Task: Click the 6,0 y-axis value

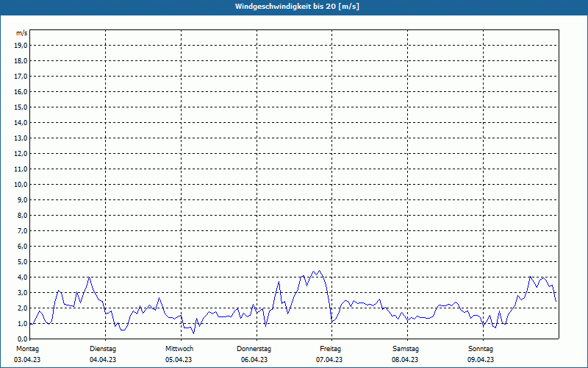Action: click(x=22, y=247)
